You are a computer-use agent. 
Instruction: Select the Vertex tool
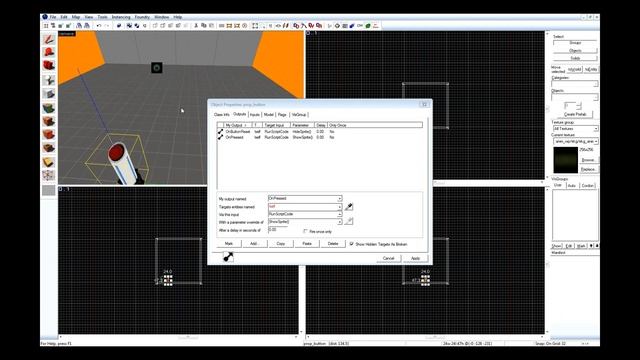(49, 176)
